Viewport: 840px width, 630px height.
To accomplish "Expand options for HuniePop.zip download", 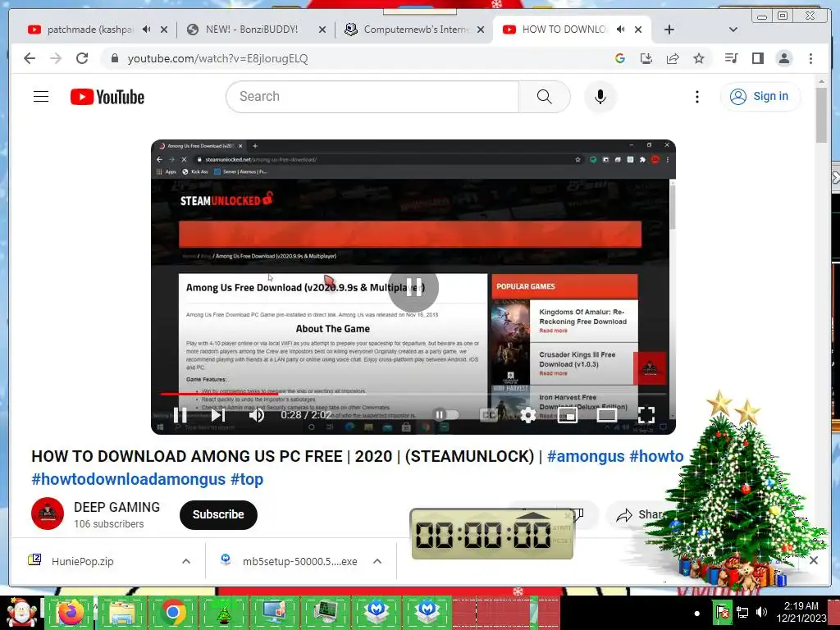I will click(x=186, y=561).
